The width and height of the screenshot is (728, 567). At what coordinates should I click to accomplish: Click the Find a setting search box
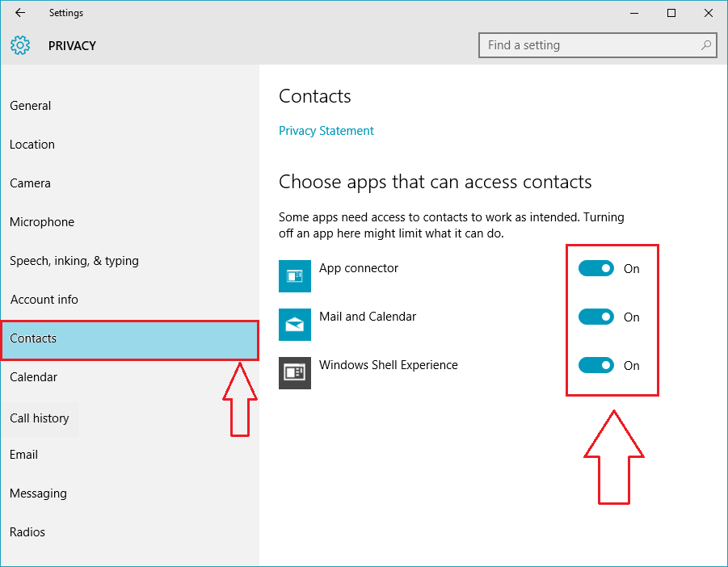tap(598, 45)
